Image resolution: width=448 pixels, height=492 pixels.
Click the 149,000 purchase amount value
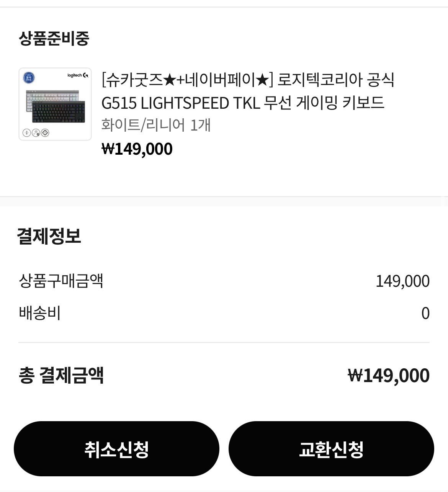(x=402, y=281)
